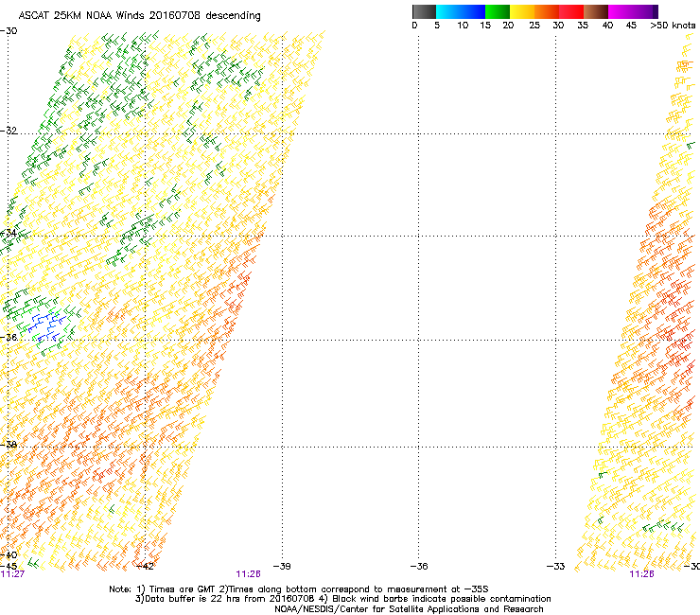Screen dimensions: 700x615
Task: Click the "25" label under the color bar
Action: coord(534,26)
